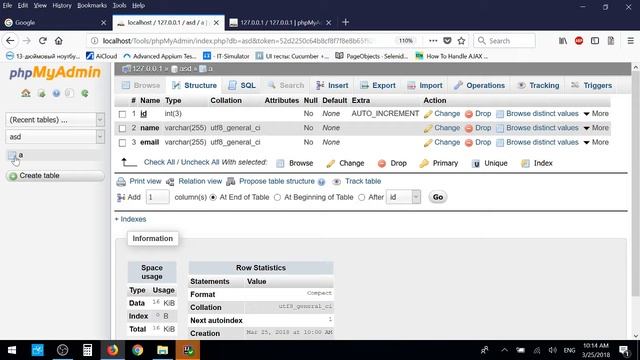Open the Export tab
This screenshot has height=360, width=640.
378,85
